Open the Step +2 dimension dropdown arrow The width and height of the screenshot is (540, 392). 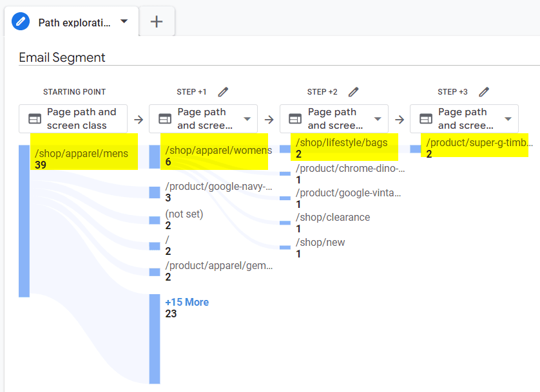click(x=378, y=119)
